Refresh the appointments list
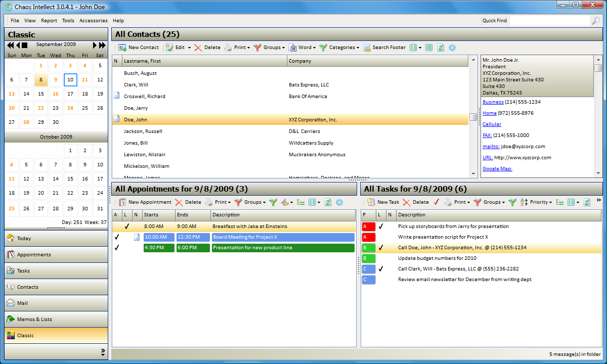This screenshot has height=364, width=607. tap(328, 202)
